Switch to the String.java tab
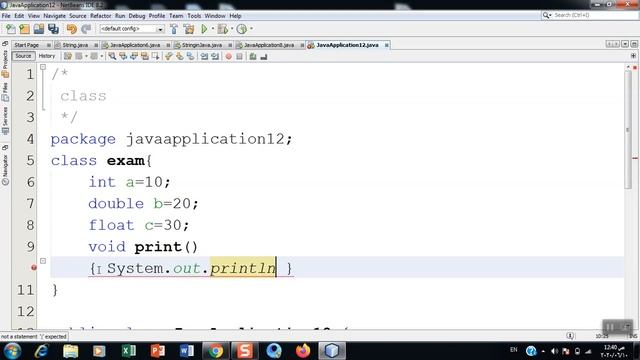This screenshot has height=360, width=640. pos(75,45)
